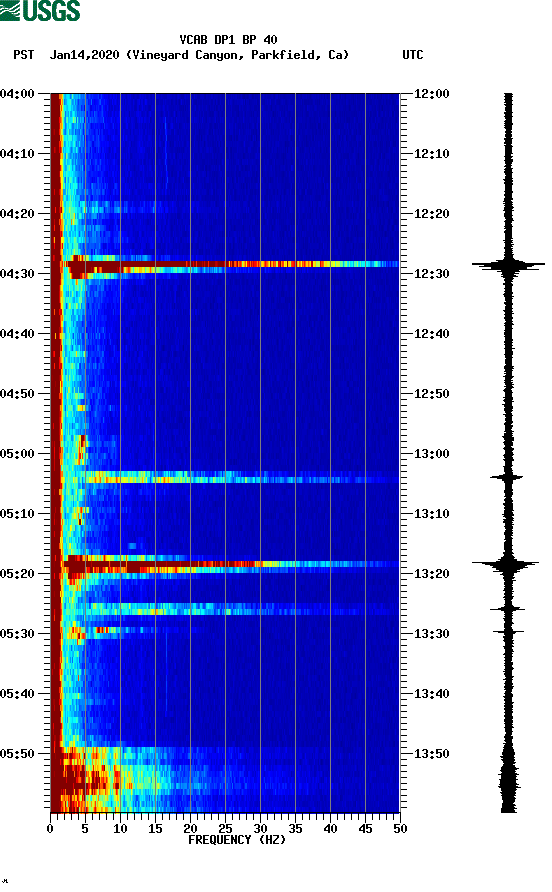Click the 'FREQUENCY (HZ)' axis label
Screen dimensions: 552x892
pos(237,840)
